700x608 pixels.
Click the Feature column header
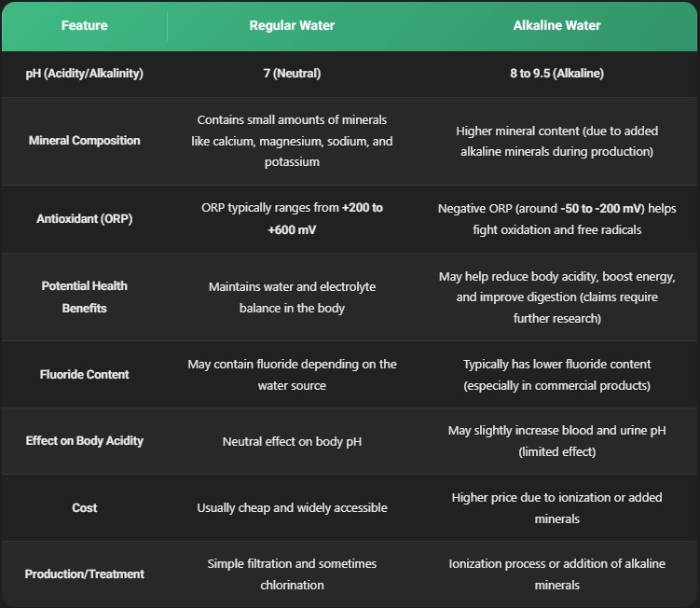[85, 25]
